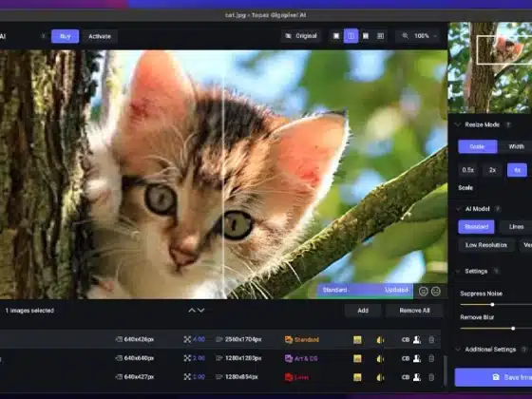Click the magnifier icon beside 100%
This screenshot has width=532, height=399.
click(405, 36)
